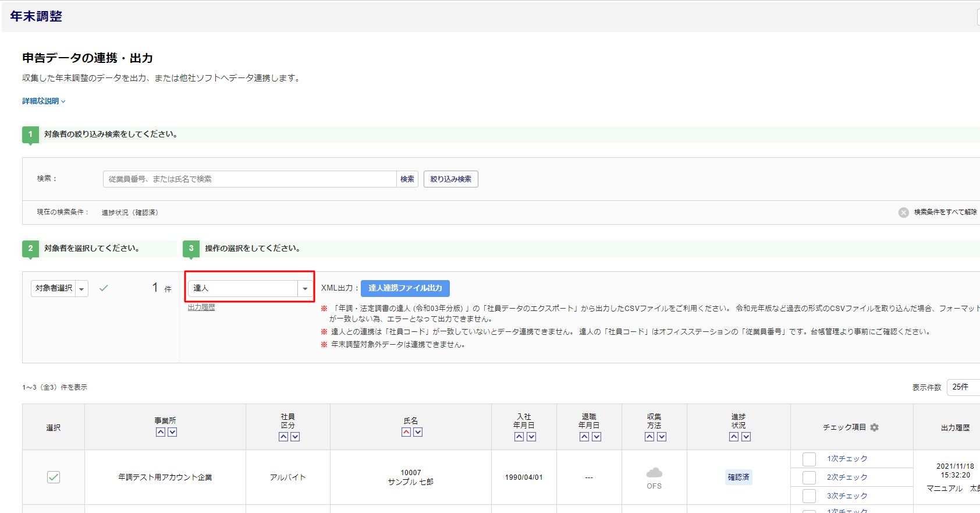Sort 氏名 column ascending arrow
This screenshot has height=513, width=980.
(x=406, y=432)
